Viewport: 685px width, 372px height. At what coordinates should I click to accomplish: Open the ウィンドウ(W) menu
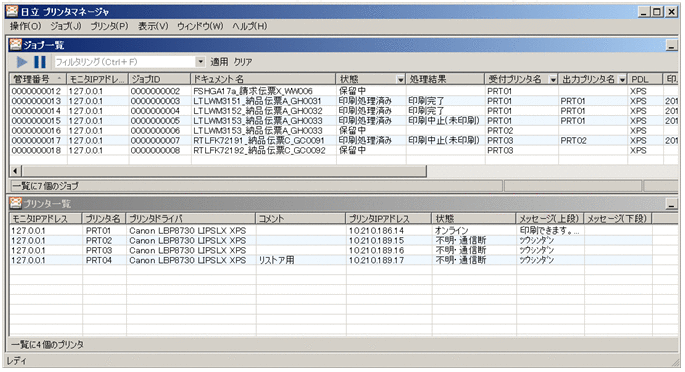coord(200,26)
